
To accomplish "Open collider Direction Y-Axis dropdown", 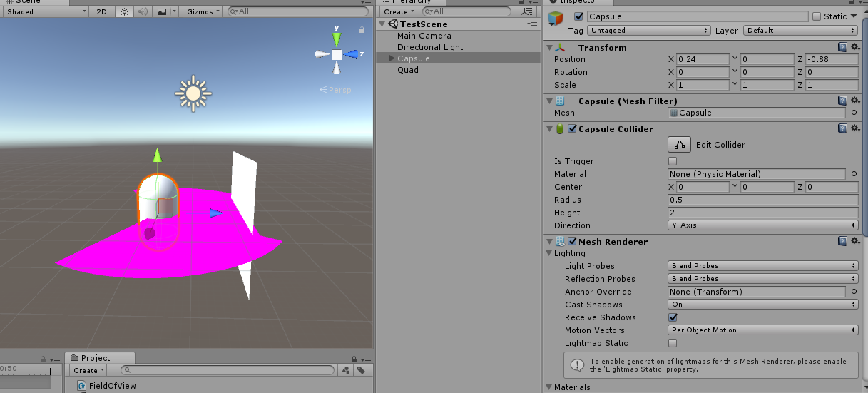I will 762,225.
